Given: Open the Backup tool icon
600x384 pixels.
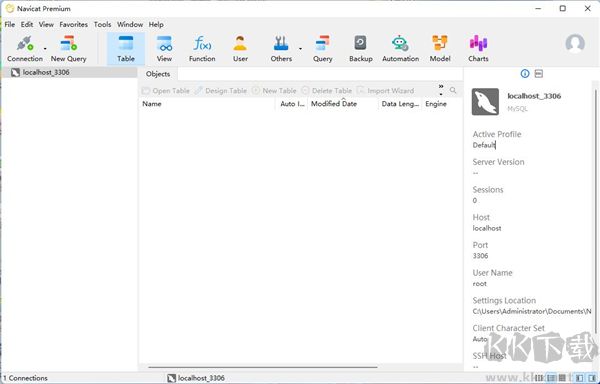Looking at the screenshot, I should click(x=360, y=49).
